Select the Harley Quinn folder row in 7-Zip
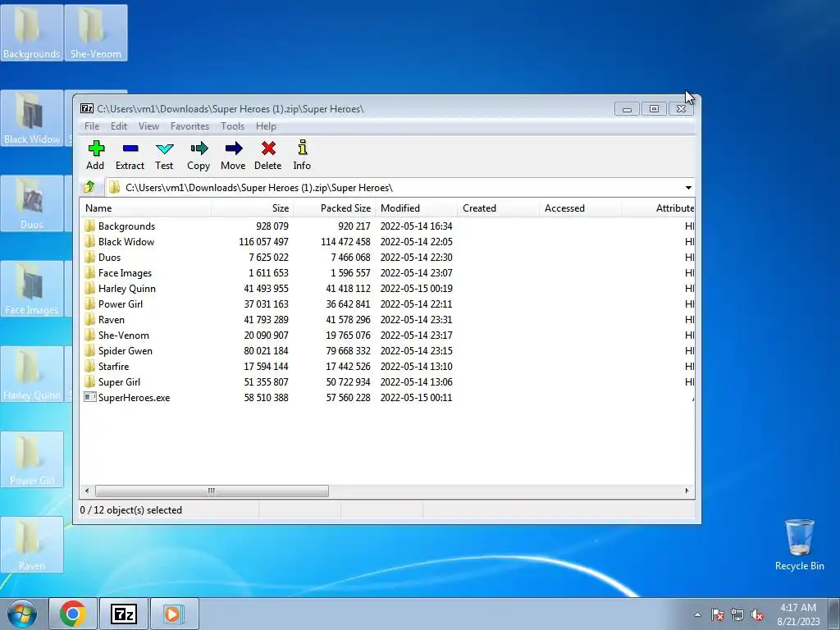 [x=387, y=288]
